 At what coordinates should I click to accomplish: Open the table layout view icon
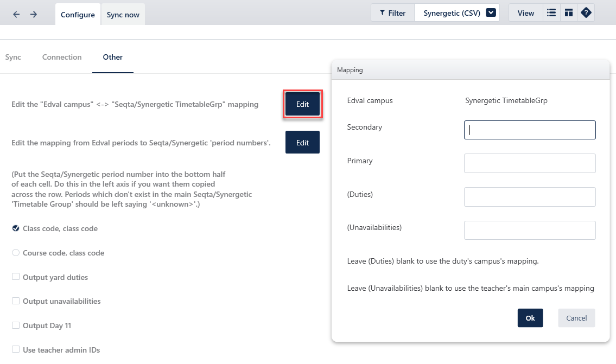coord(568,13)
